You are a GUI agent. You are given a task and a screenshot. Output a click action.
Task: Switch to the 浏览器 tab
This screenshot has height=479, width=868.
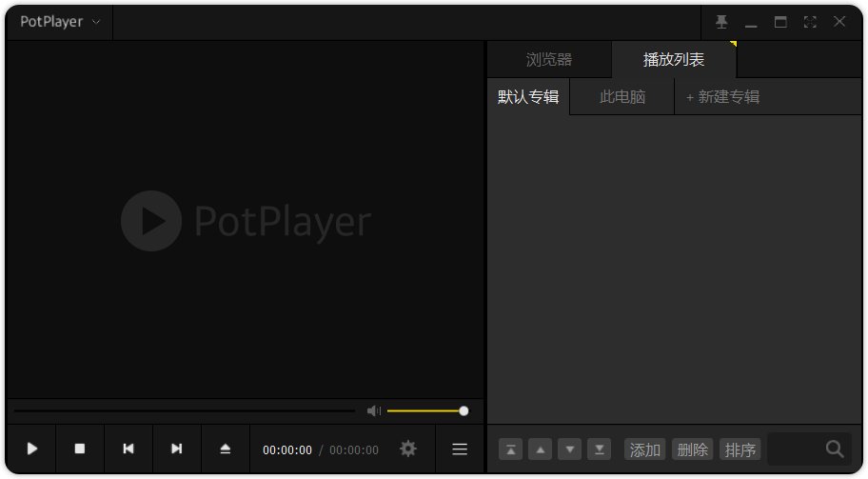pos(549,60)
